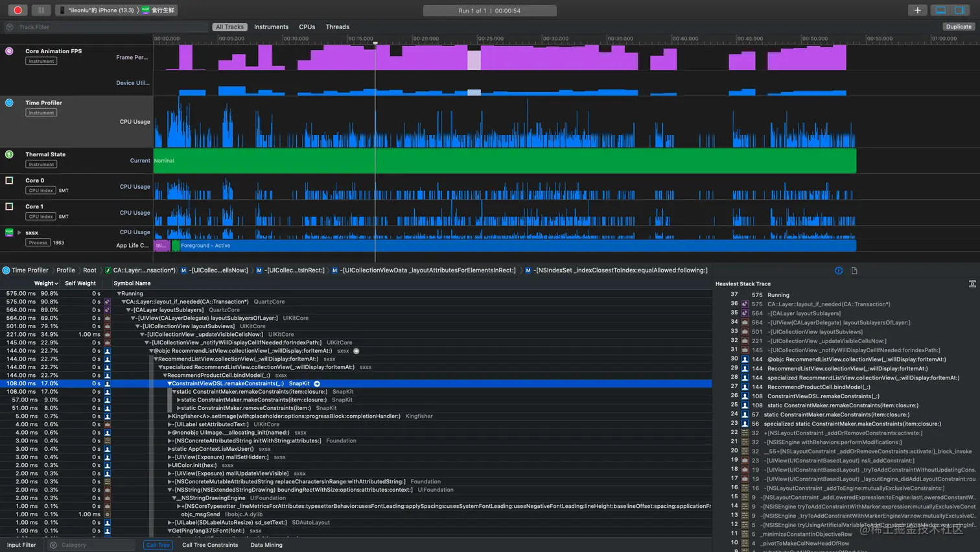Image resolution: width=980 pixels, height=552 pixels.
Task: Click the Category filter icon
Action: 53,545
